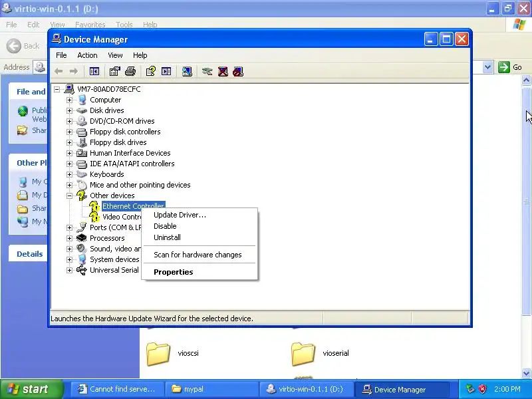This screenshot has width=532, height=399.
Task: Expand the System devices node
Action: click(70, 259)
